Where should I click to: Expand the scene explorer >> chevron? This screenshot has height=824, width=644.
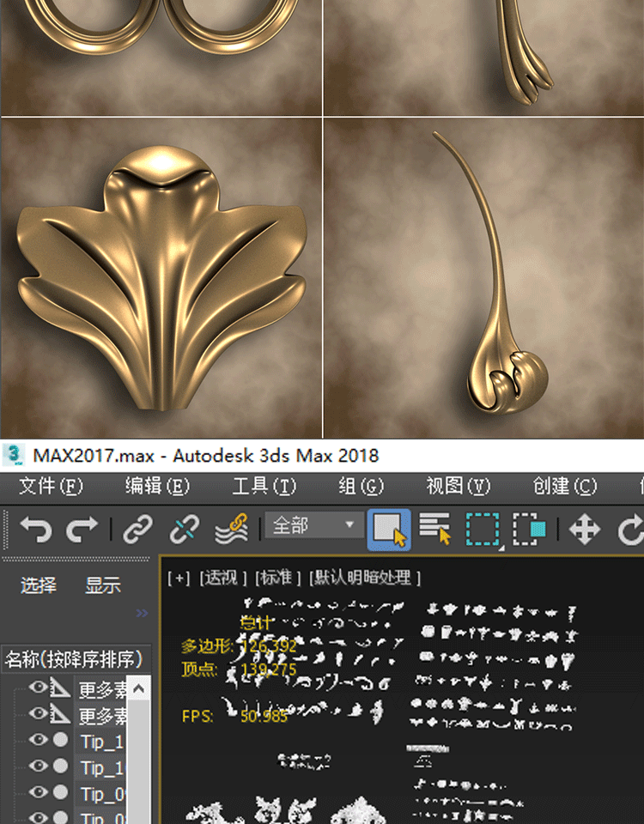coord(142,613)
